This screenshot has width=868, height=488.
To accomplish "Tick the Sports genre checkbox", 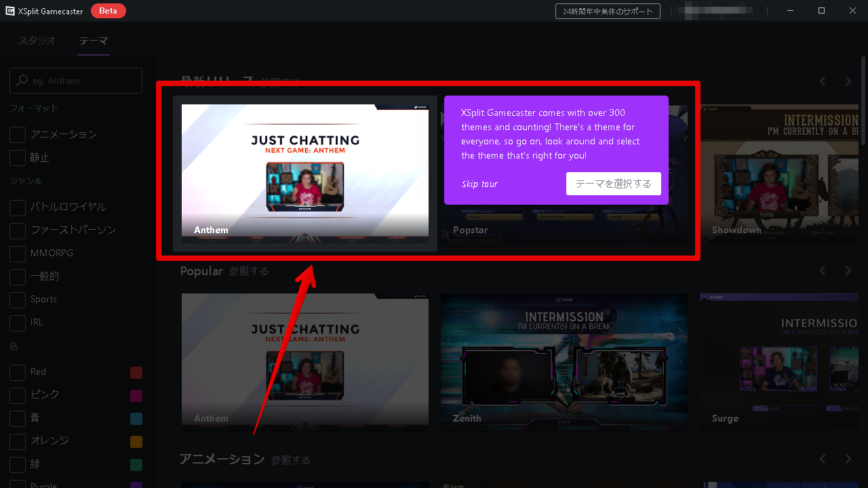I will (18, 299).
